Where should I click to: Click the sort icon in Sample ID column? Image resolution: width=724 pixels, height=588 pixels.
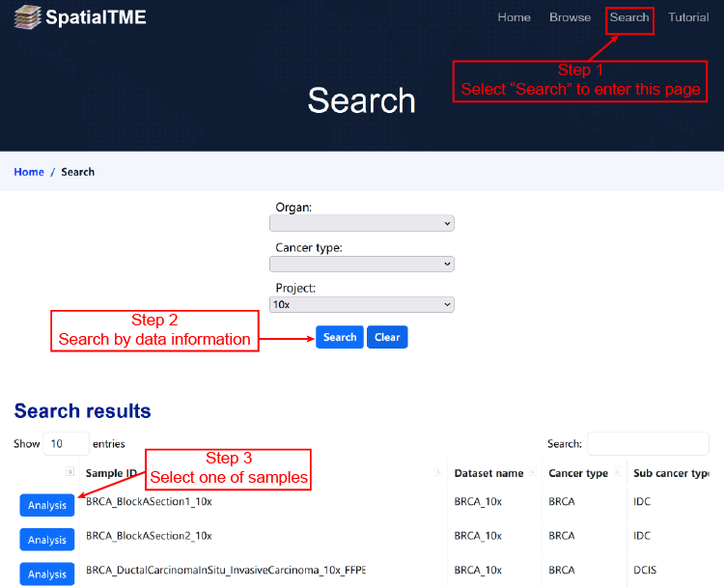[x=439, y=473]
